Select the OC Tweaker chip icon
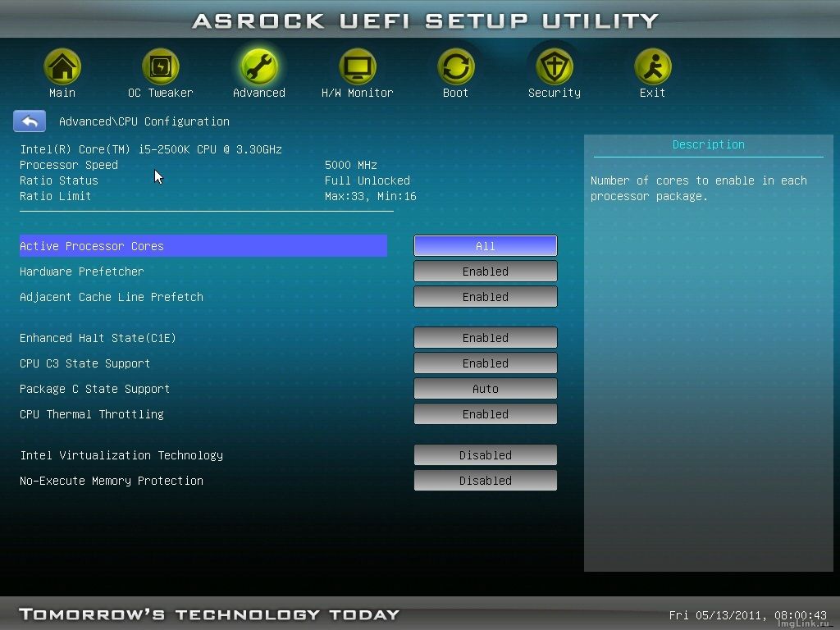This screenshot has height=630, width=840. [x=160, y=66]
